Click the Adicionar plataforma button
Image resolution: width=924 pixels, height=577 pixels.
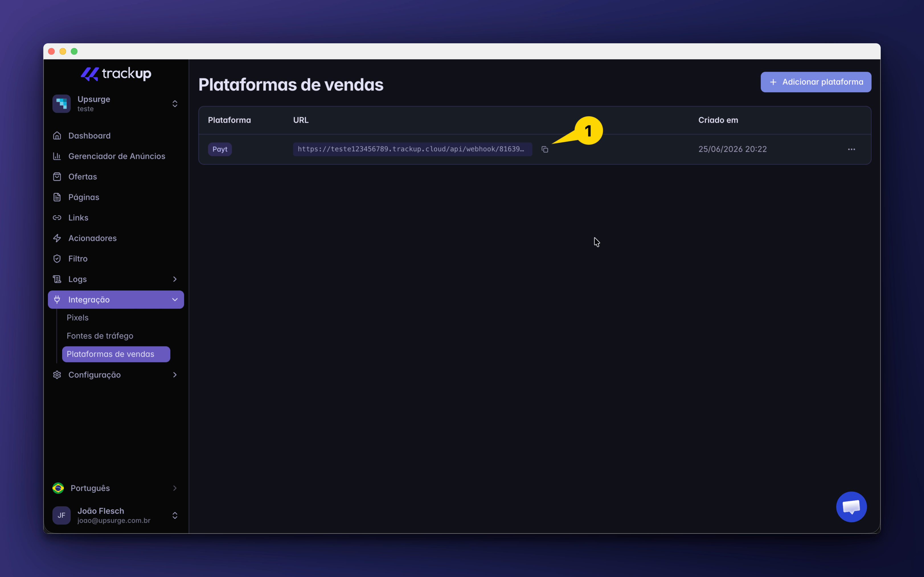click(x=816, y=82)
